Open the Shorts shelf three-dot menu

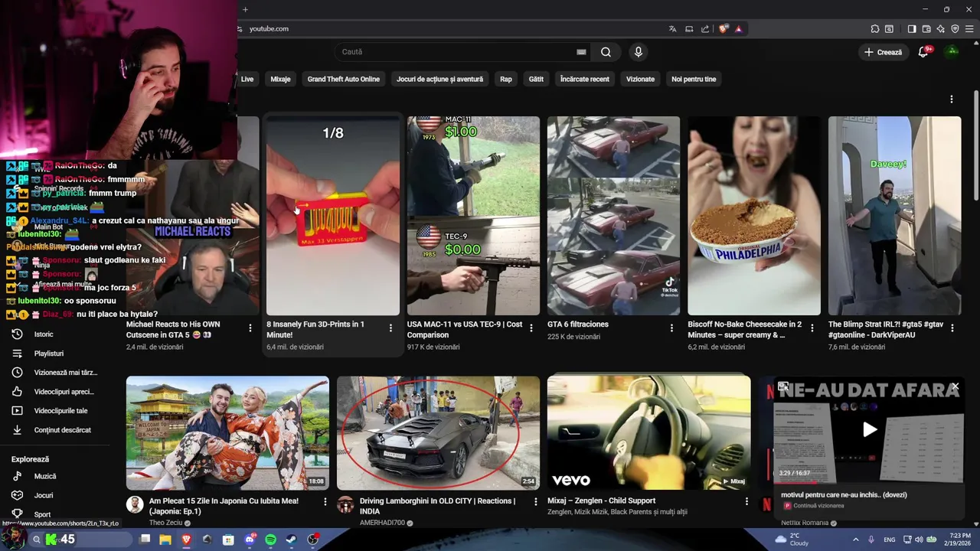tap(952, 99)
